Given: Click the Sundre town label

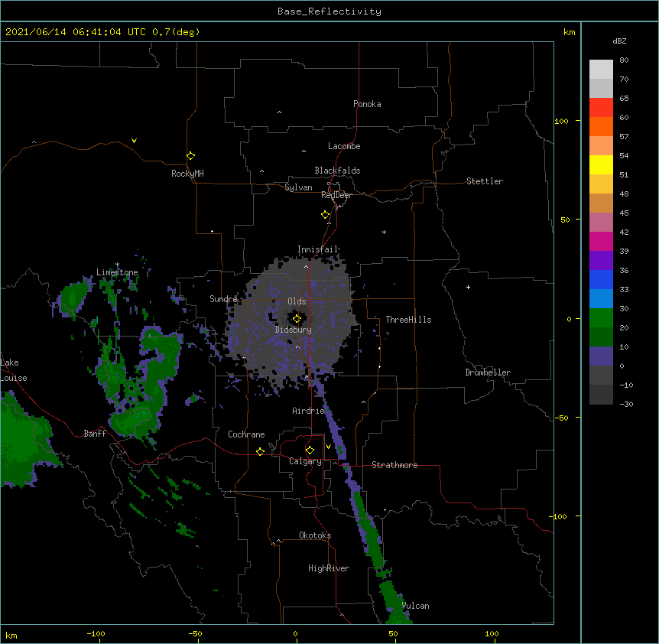Looking at the screenshot, I should [x=223, y=299].
